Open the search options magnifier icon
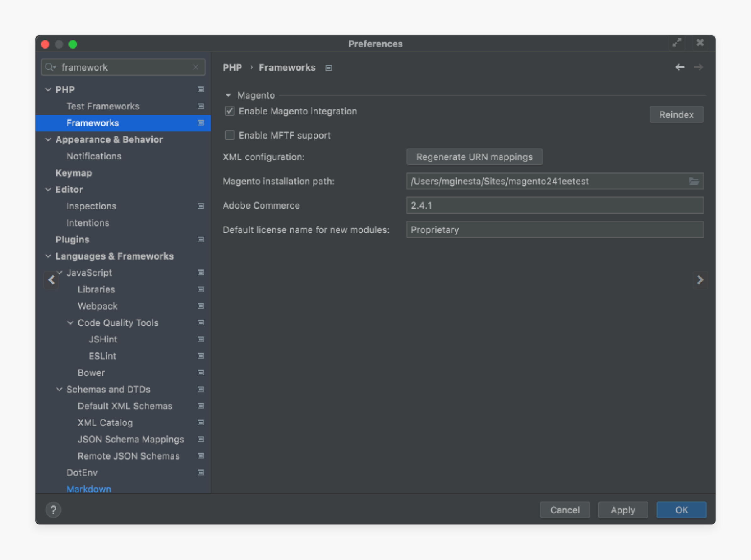This screenshot has width=751, height=560. pos(50,67)
